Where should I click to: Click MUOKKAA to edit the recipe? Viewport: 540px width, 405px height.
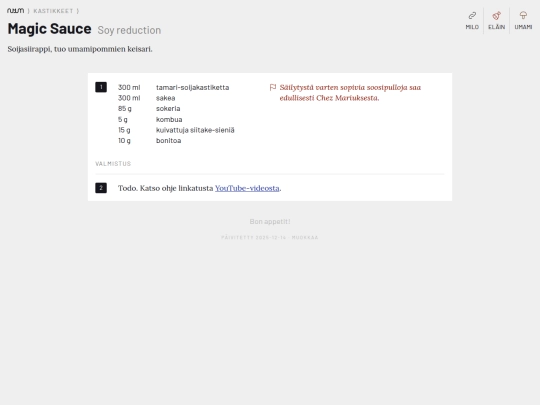[x=305, y=237]
